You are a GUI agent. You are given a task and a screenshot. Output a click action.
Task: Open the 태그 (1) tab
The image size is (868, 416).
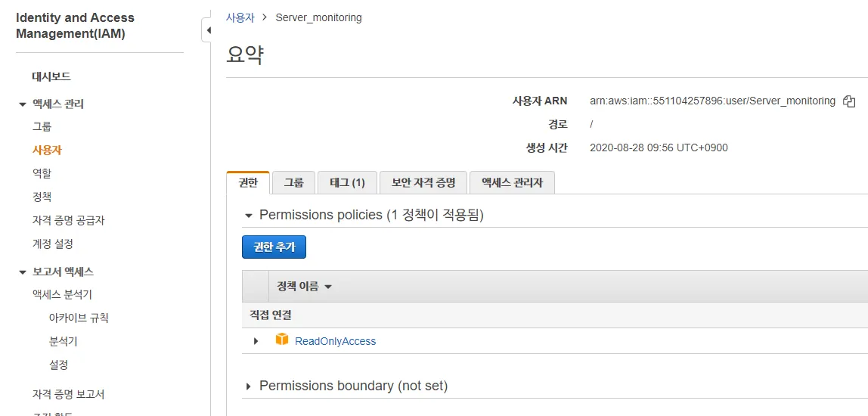pos(347,182)
